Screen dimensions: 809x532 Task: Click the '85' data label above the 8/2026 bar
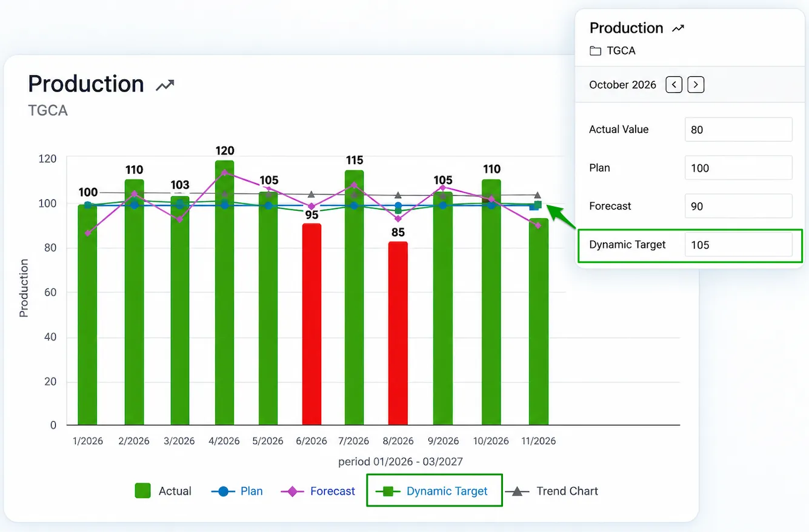[x=398, y=233]
